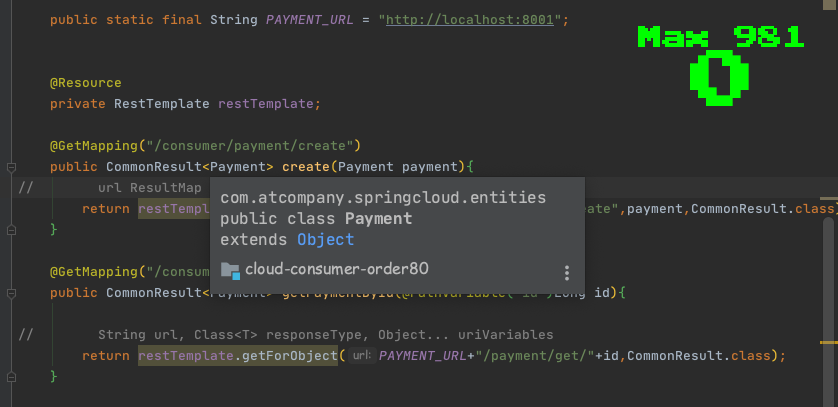Image resolution: width=838 pixels, height=407 pixels.
Task: Click the final keyword
Action: (x=182, y=20)
